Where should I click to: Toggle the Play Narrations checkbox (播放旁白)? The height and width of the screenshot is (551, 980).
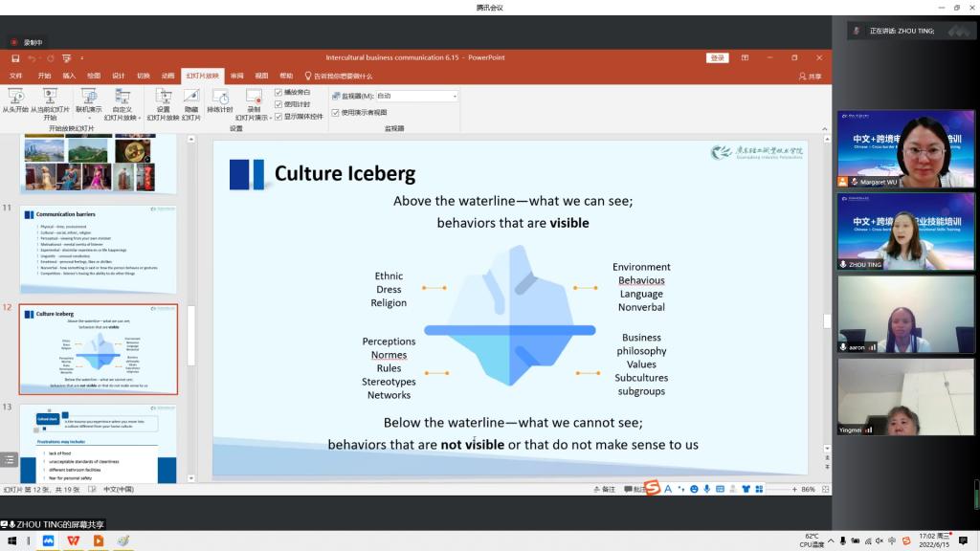coord(278,93)
